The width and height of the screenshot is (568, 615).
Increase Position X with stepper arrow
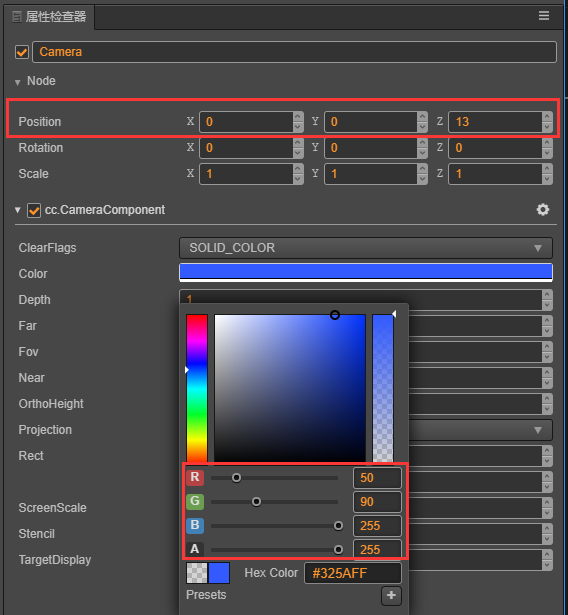298,117
